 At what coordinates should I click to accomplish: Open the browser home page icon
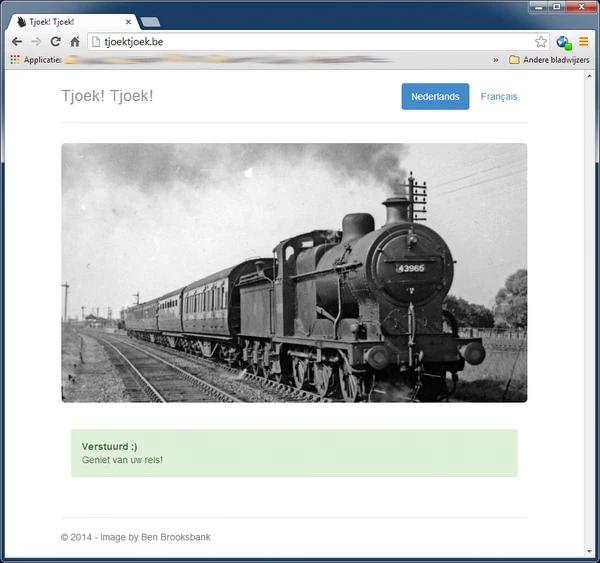pos(75,41)
